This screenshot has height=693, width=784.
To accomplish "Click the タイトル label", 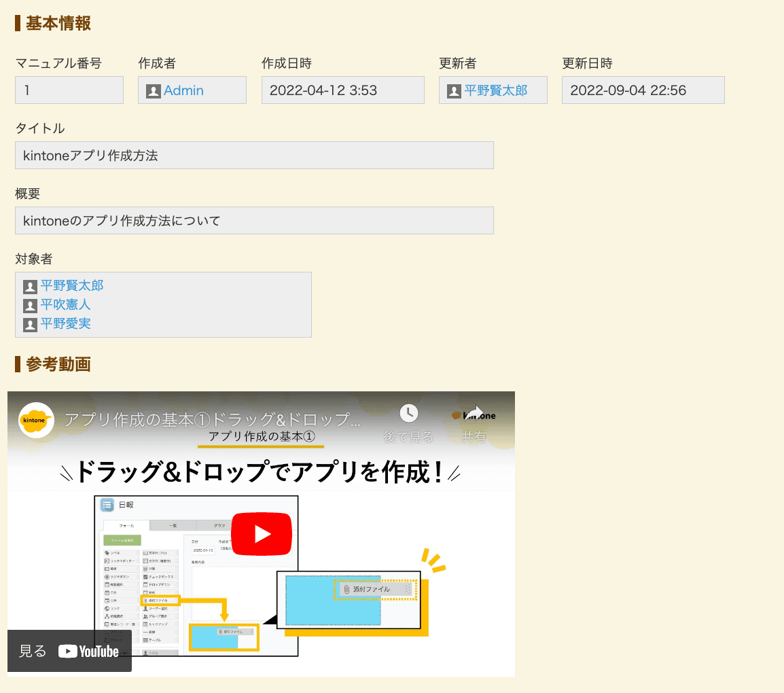I will (x=40, y=128).
